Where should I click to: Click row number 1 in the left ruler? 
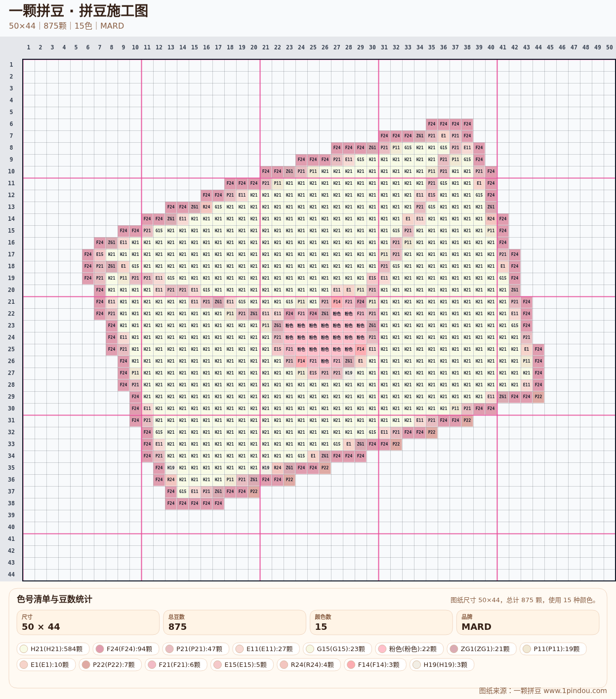tap(11, 65)
